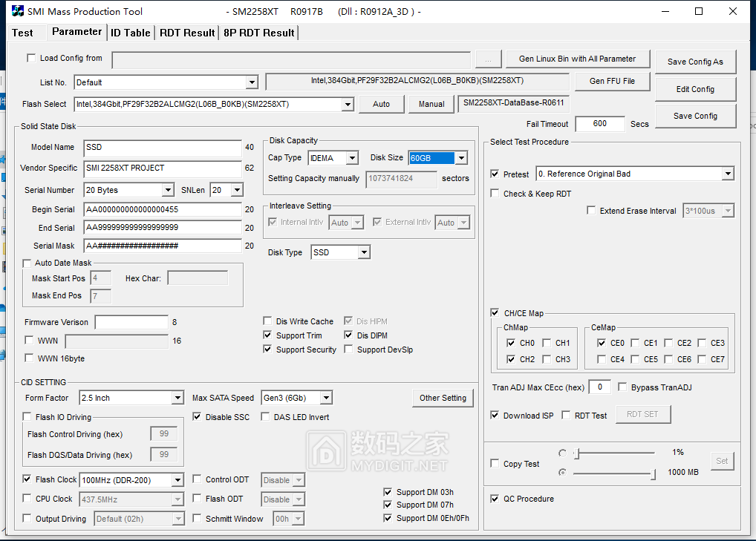
Task: Click the Model Name input field
Action: tap(163, 148)
